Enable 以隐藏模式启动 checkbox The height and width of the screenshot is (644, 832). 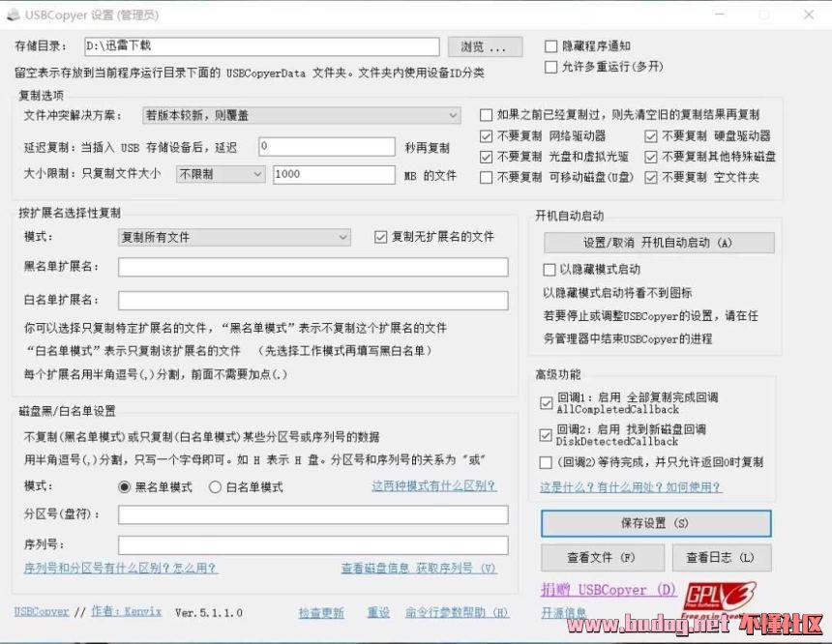coord(550,270)
